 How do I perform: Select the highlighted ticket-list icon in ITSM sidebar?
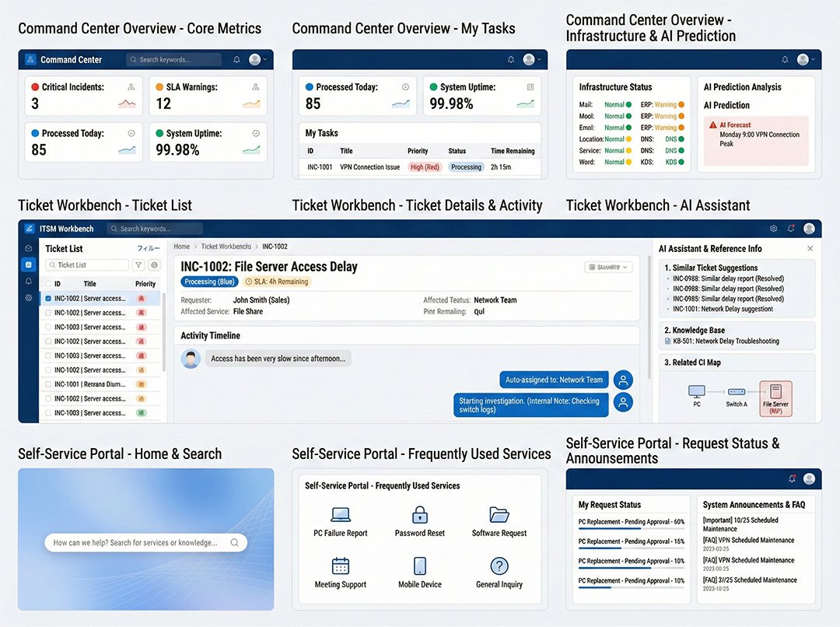click(29, 264)
